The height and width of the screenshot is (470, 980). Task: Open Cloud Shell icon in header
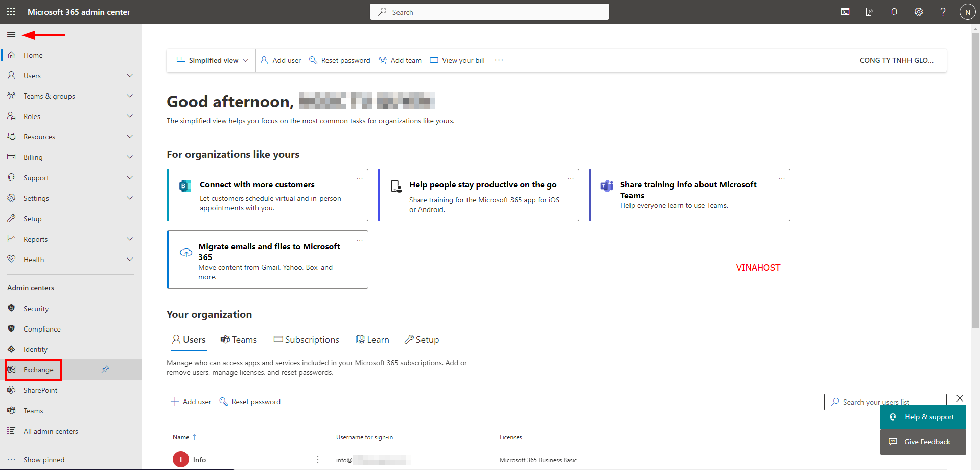tap(845, 12)
